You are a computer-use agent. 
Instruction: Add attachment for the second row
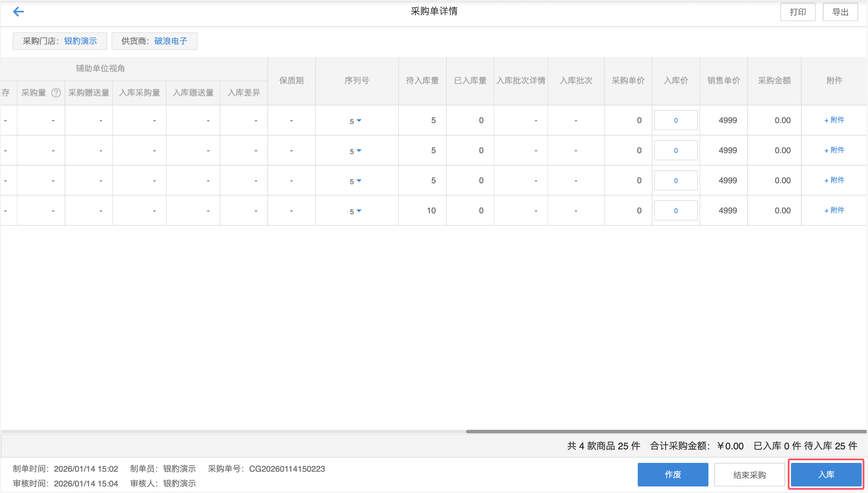pos(834,150)
